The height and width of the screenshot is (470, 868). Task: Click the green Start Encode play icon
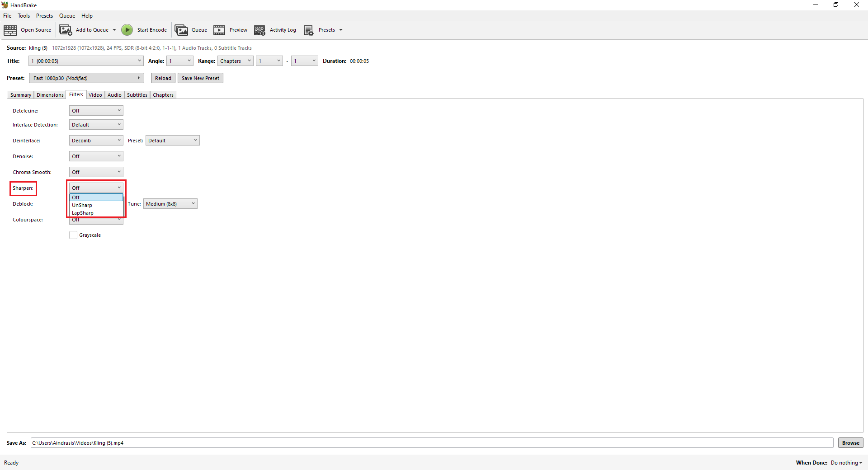coord(127,30)
